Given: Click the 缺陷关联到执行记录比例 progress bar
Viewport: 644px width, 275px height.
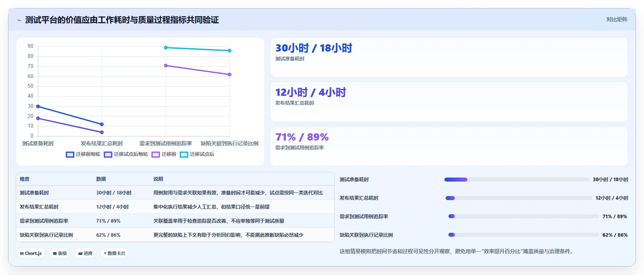Looking at the screenshot, I should coord(523,235).
